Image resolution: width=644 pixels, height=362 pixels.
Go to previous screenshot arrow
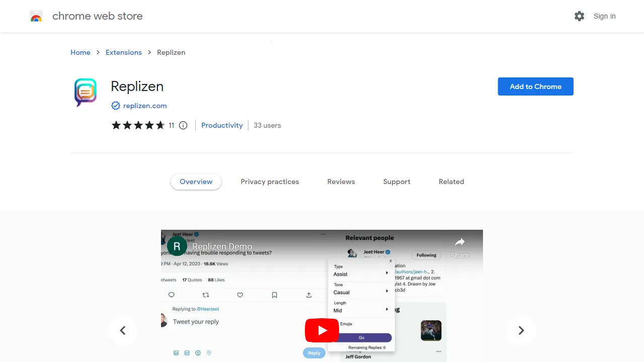point(123,330)
